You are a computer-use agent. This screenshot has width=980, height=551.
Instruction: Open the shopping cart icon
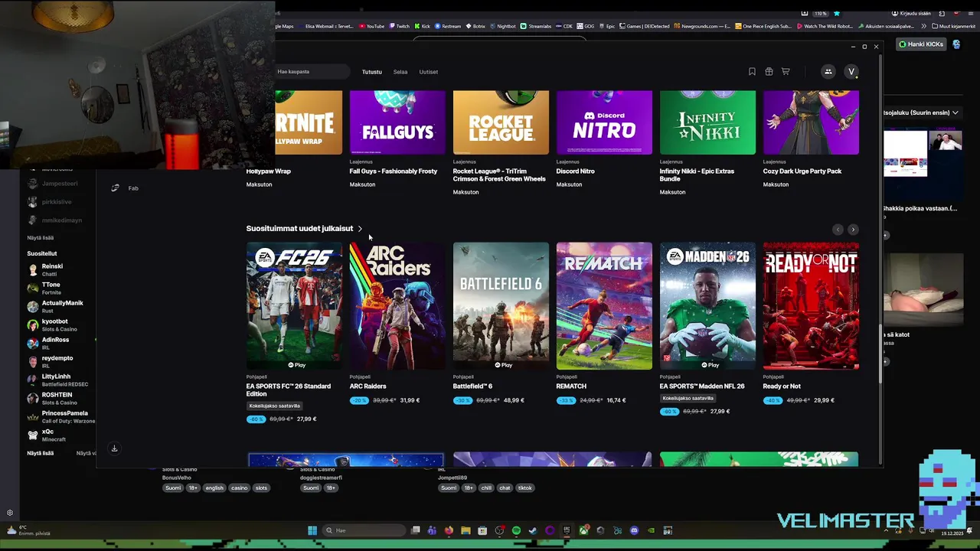click(786, 72)
